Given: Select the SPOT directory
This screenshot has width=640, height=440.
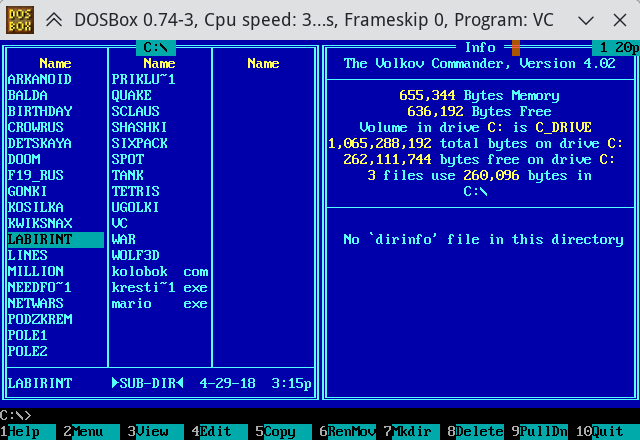Looking at the screenshot, I should pos(128,159).
